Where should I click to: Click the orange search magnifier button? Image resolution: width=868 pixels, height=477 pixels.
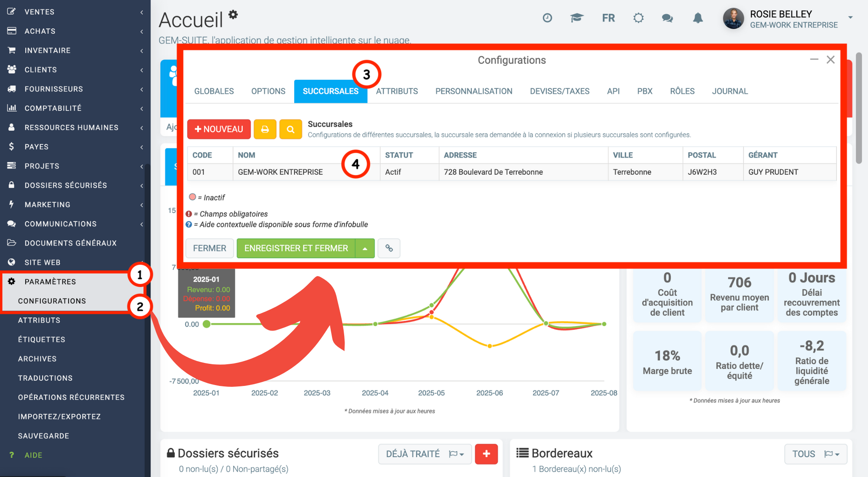pos(290,129)
